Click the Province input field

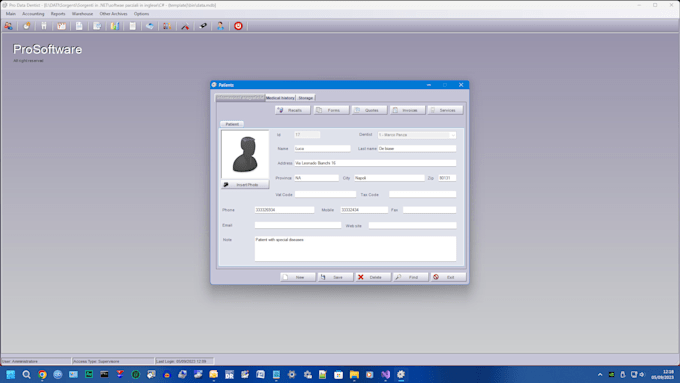317,178
